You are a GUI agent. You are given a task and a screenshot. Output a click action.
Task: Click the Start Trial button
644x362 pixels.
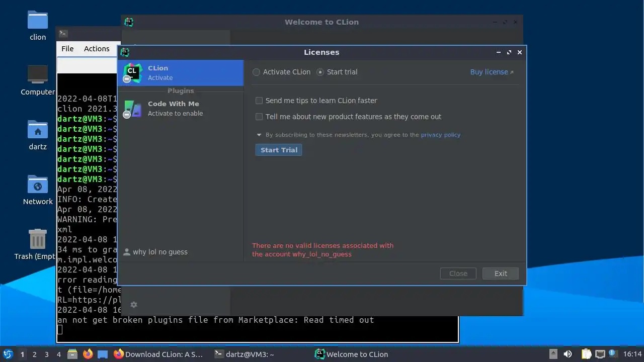click(x=279, y=150)
